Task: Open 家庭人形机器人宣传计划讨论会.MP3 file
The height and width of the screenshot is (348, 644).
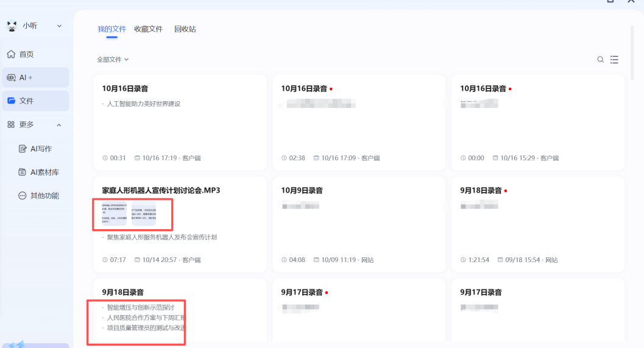Action: point(161,191)
